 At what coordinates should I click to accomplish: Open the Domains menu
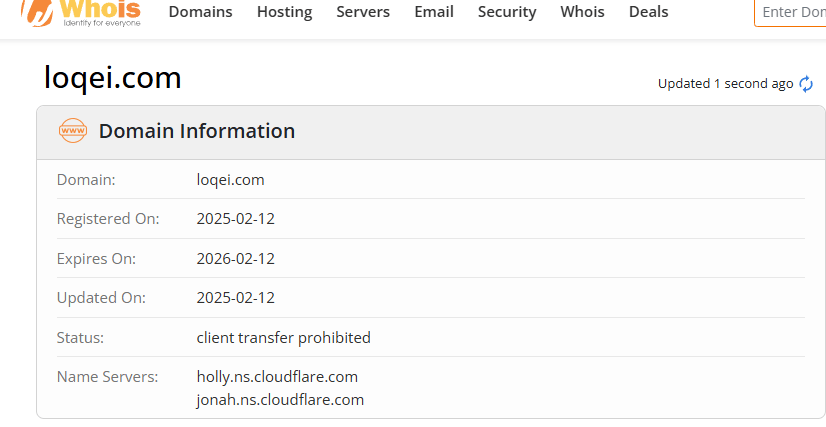click(x=200, y=12)
